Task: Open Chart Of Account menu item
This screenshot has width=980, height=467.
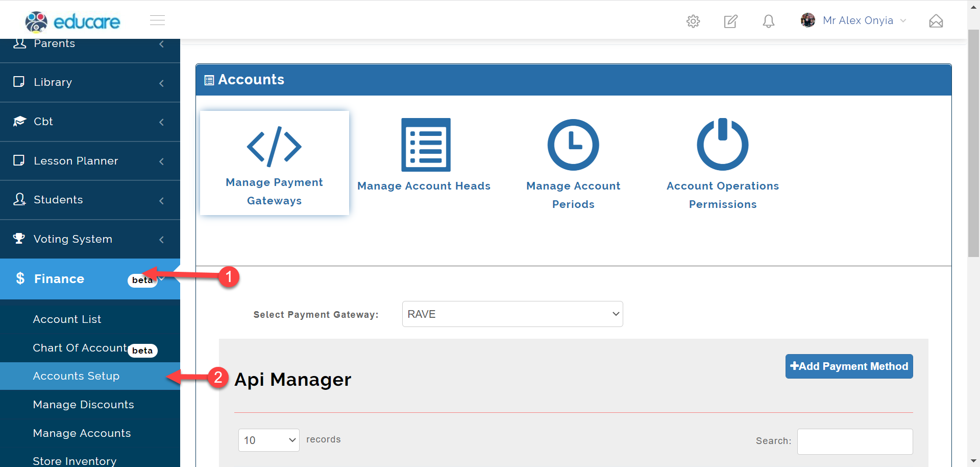Action: 80,348
